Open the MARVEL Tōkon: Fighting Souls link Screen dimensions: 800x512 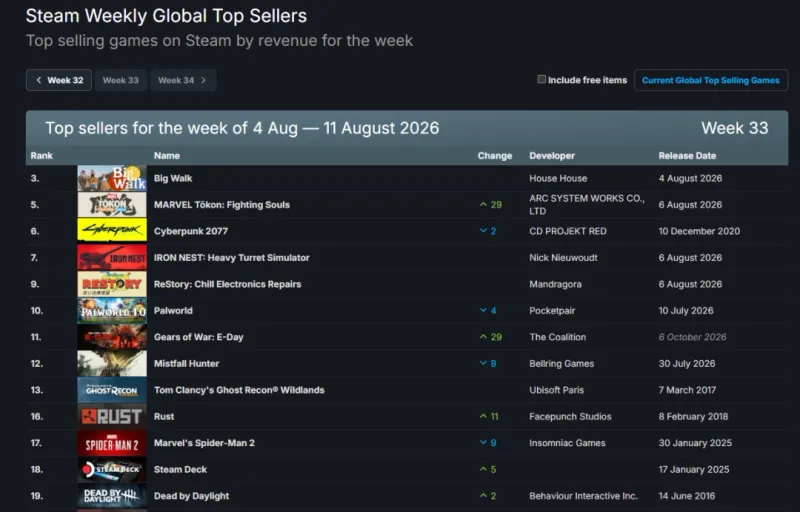(222, 204)
